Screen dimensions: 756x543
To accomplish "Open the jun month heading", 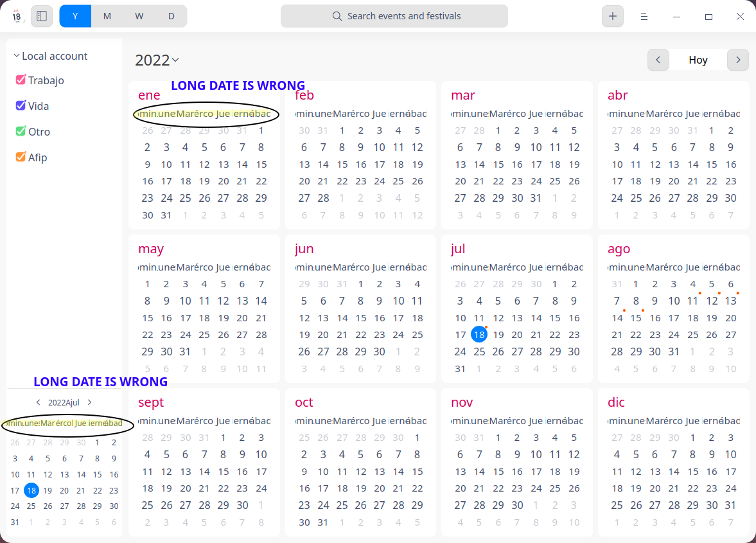I will (304, 249).
